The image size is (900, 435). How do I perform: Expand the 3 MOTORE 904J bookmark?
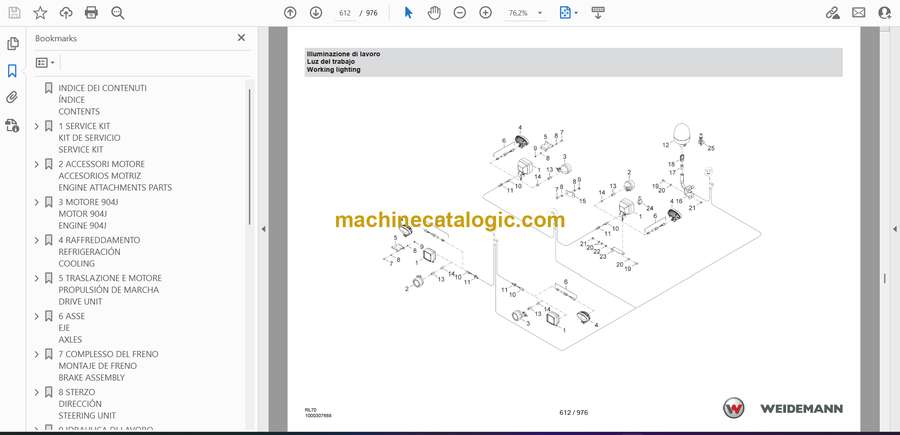coord(37,202)
